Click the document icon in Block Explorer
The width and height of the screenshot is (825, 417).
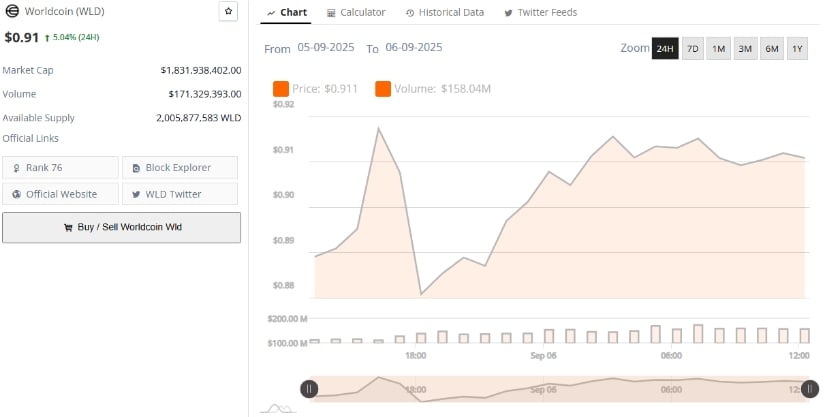point(136,168)
